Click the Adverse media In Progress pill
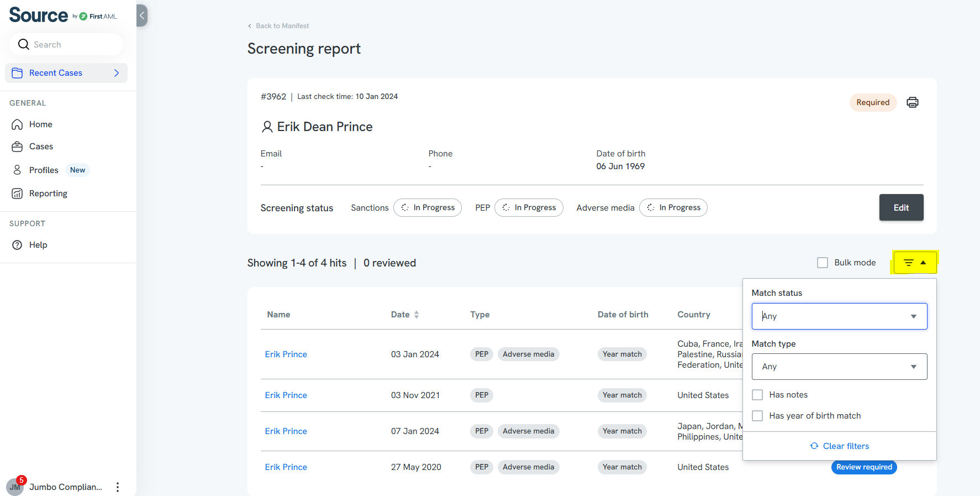Image resolution: width=980 pixels, height=496 pixels. (673, 208)
